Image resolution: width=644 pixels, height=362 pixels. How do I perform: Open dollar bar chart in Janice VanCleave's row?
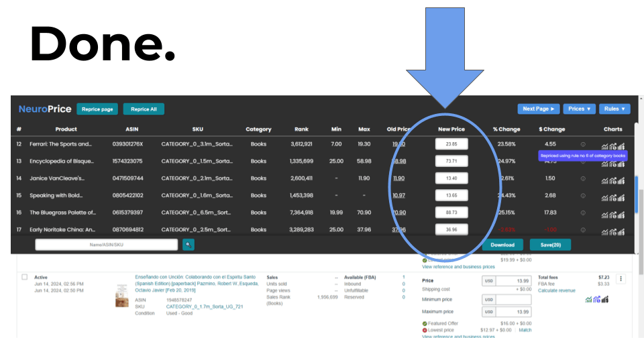(621, 180)
